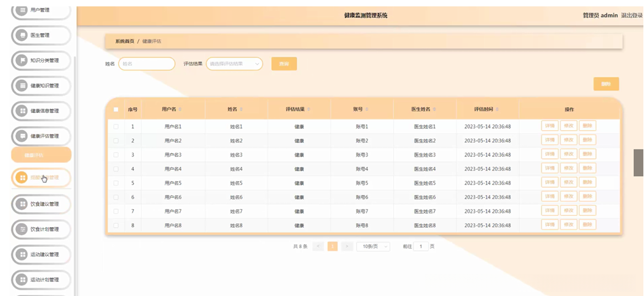Sort by 评估结果 column header arrows
Viewport: 644px width, 296px height.
[308, 109]
